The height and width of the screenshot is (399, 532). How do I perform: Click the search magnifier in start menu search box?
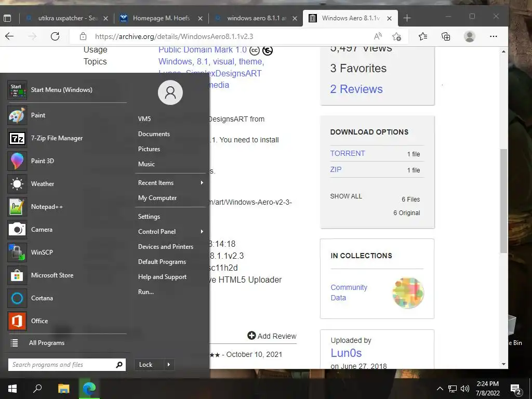[x=119, y=365]
